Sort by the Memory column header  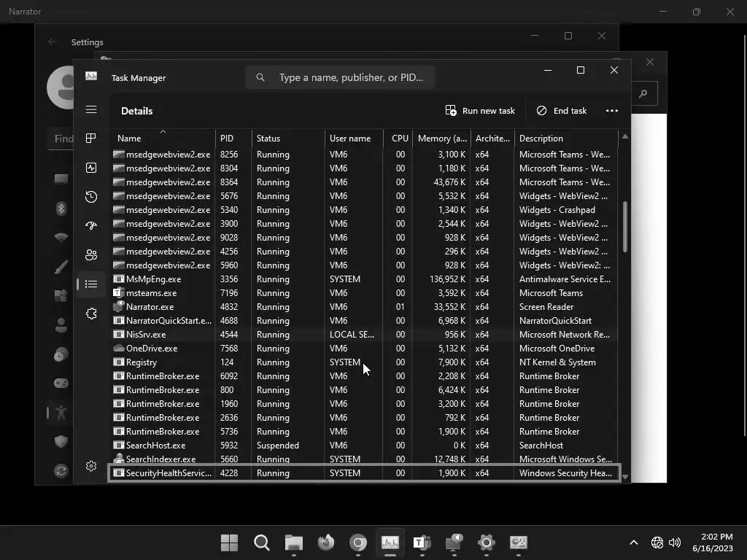tap(442, 138)
